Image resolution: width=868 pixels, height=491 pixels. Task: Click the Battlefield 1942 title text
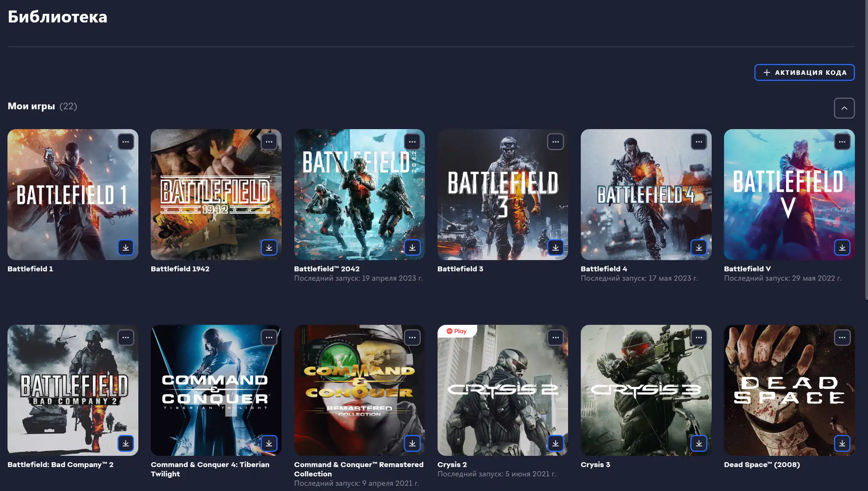click(180, 269)
